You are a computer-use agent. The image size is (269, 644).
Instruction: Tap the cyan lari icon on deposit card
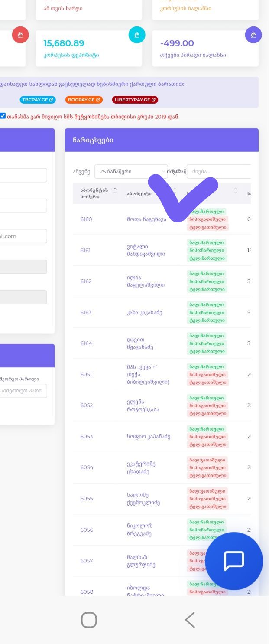pos(137,35)
